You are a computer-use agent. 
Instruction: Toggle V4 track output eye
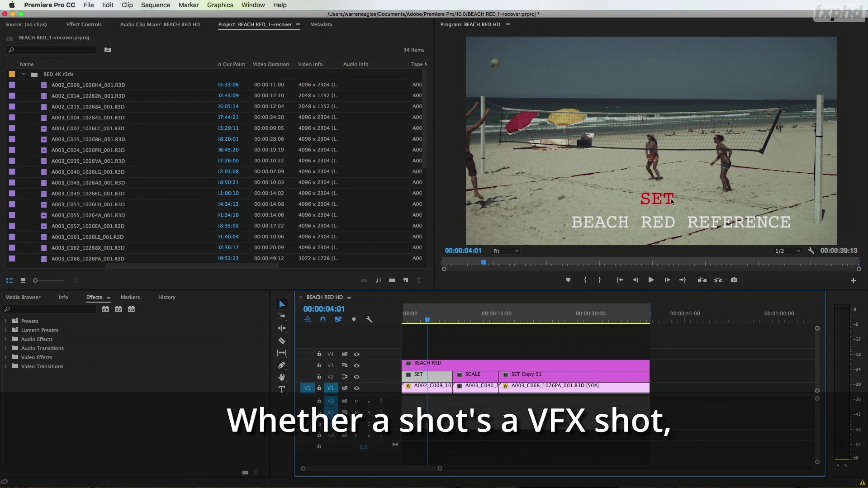(356, 354)
